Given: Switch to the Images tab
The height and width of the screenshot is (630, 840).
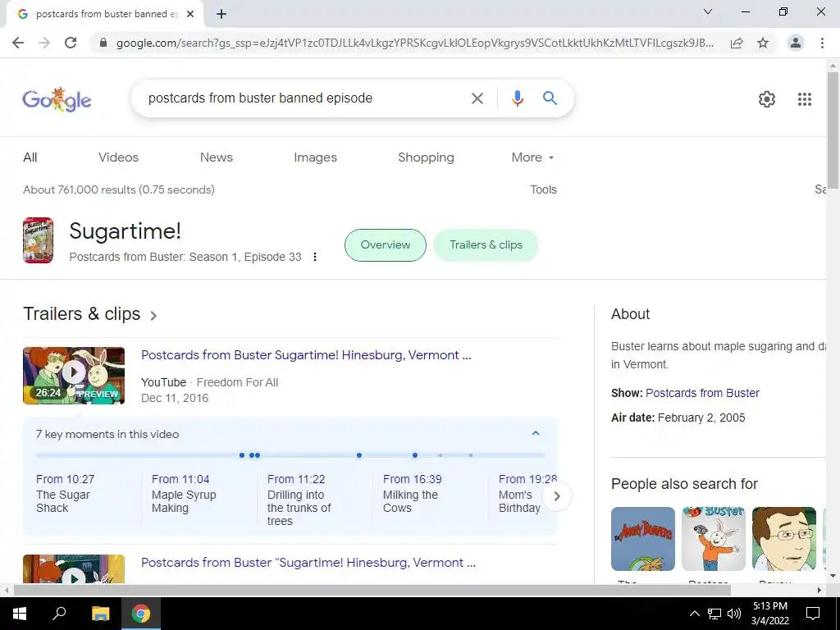Looking at the screenshot, I should (x=315, y=157).
